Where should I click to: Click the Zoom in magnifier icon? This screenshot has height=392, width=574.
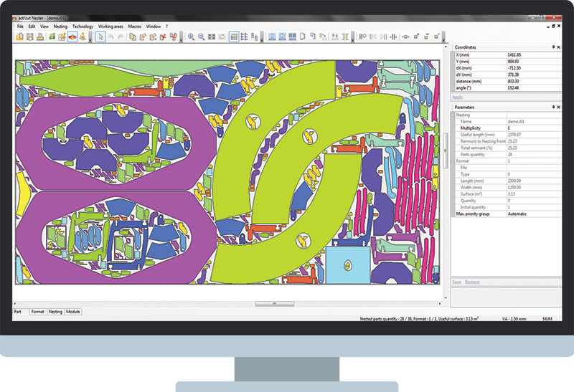tap(191, 37)
